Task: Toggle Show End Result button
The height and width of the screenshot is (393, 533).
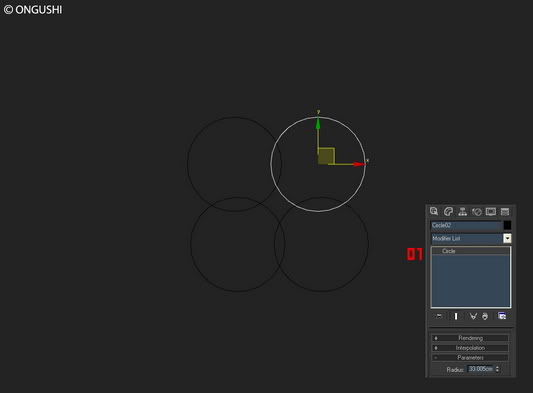Action: 456,316
